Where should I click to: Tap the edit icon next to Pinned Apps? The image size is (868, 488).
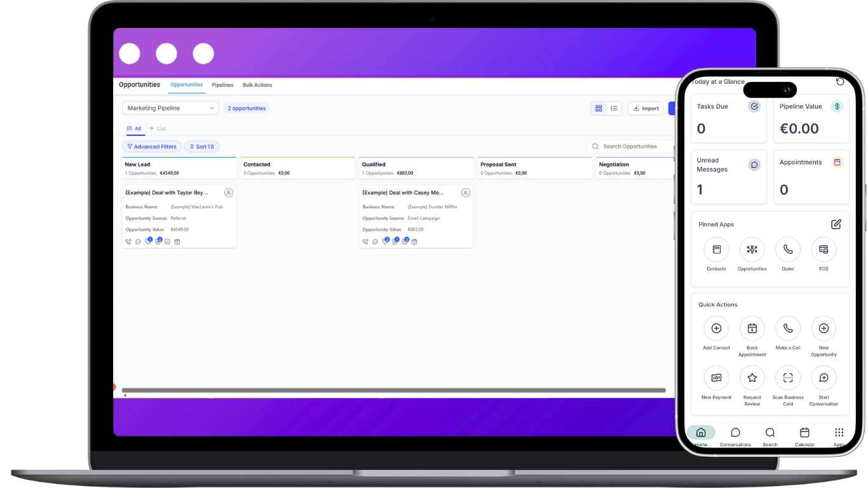(x=836, y=224)
